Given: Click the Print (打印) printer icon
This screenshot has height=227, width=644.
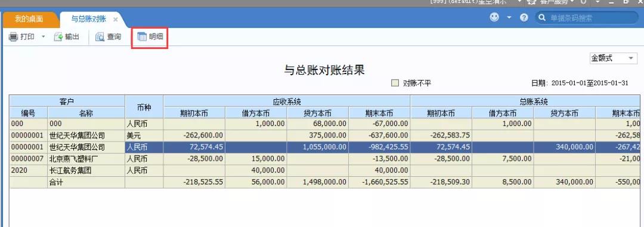Looking at the screenshot, I should tap(14, 37).
